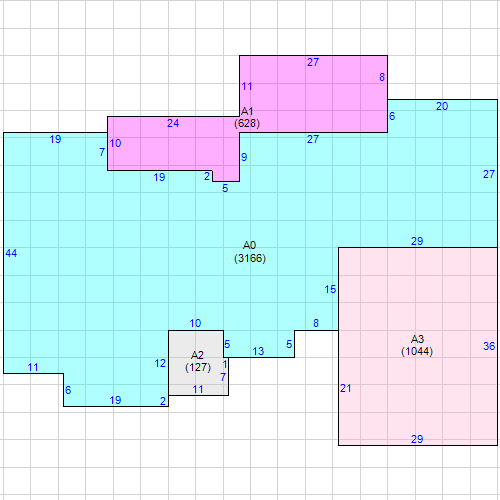Select the A3 (1044) area label
Screen dimensions: 500x500
coord(417,345)
